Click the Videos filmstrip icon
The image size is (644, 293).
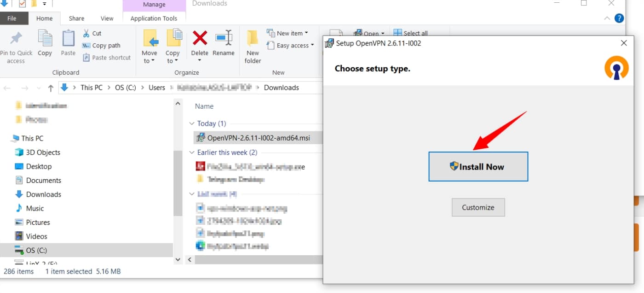coord(19,236)
